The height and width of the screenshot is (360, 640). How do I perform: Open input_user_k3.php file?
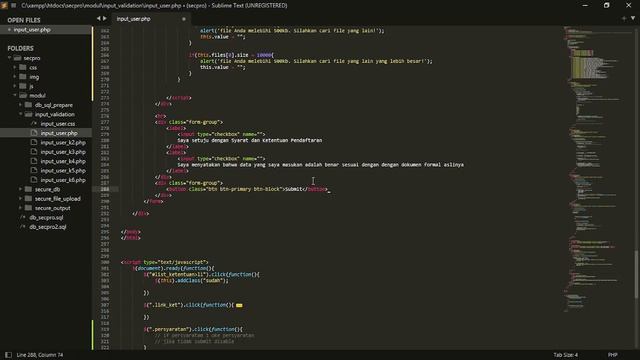(x=63, y=152)
